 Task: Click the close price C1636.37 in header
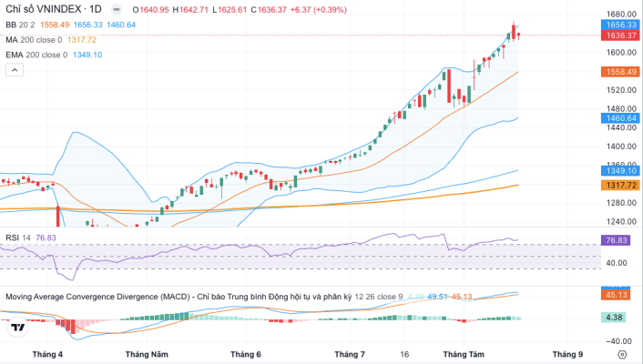tap(269, 10)
